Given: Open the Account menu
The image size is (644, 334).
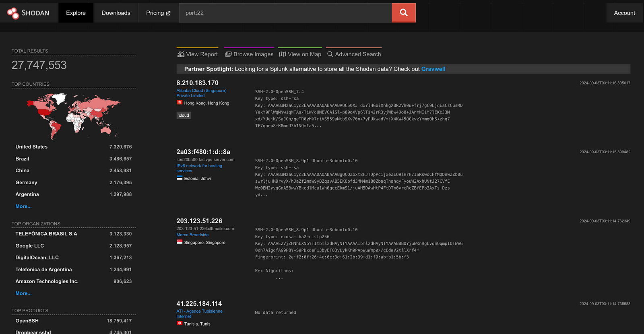Looking at the screenshot, I should (x=624, y=13).
